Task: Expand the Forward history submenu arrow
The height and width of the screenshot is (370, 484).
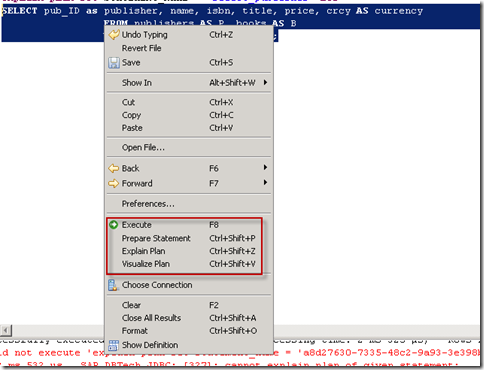Action: point(265,182)
